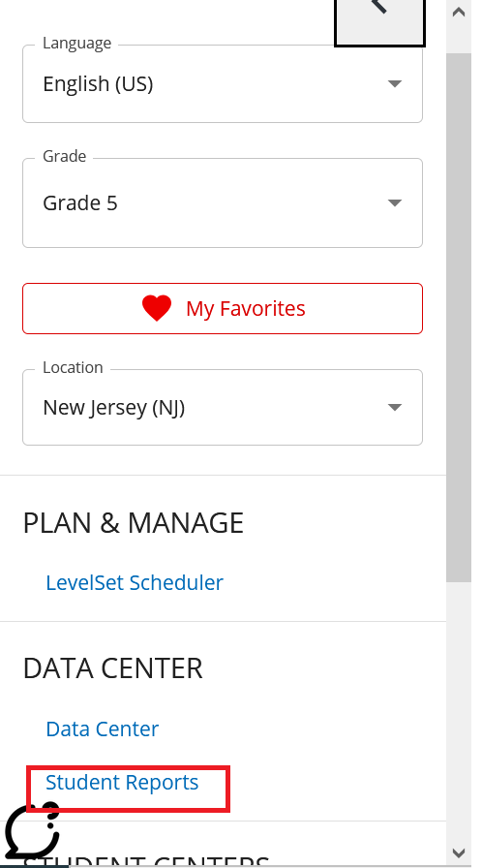Open My Favorites
Screen dimensions: 482x868
coord(223,308)
